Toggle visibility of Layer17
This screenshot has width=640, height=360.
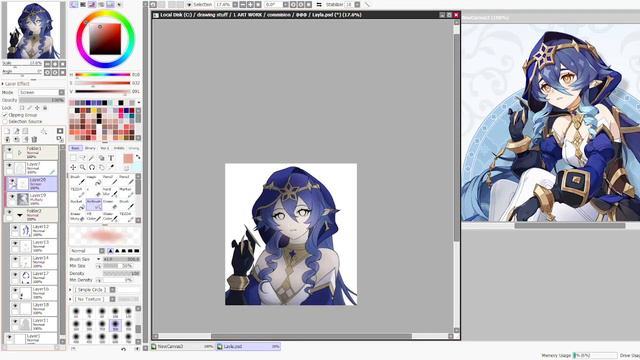(15, 275)
